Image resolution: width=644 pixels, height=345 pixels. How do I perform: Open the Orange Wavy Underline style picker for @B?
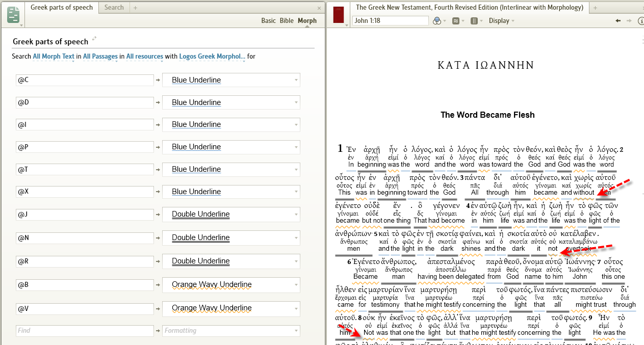[x=230, y=286]
